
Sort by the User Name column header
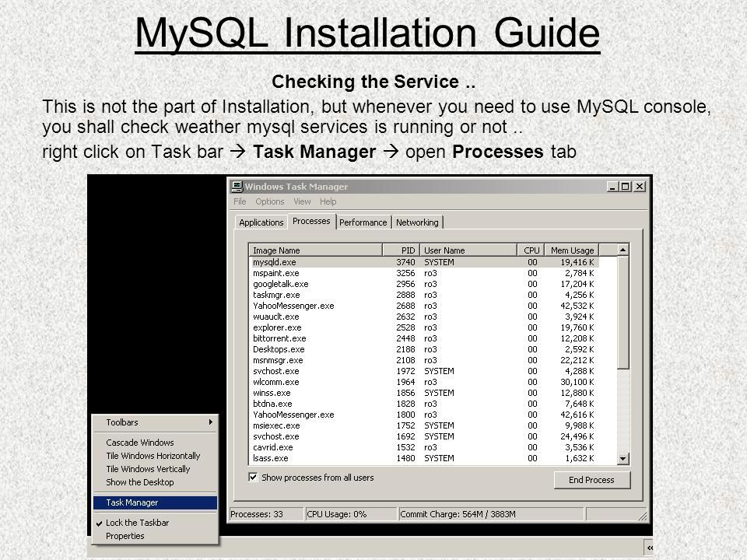pyautogui.click(x=468, y=250)
